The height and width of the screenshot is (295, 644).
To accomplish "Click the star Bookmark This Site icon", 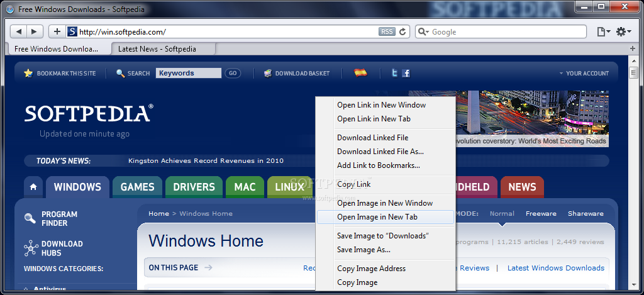I will coord(28,73).
